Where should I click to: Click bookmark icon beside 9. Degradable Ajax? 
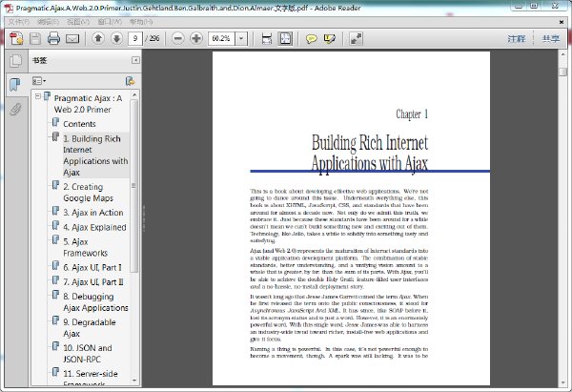pos(55,320)
